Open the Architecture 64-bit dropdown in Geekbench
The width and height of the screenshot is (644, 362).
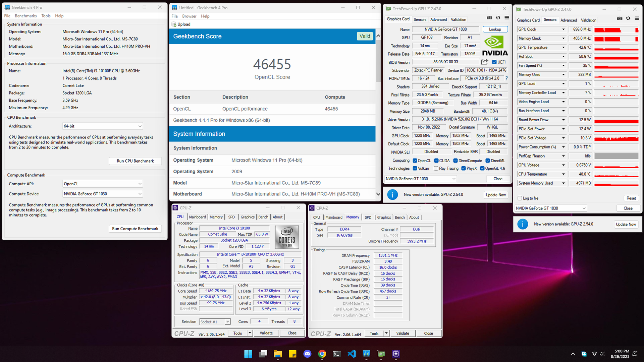(103, 126)
